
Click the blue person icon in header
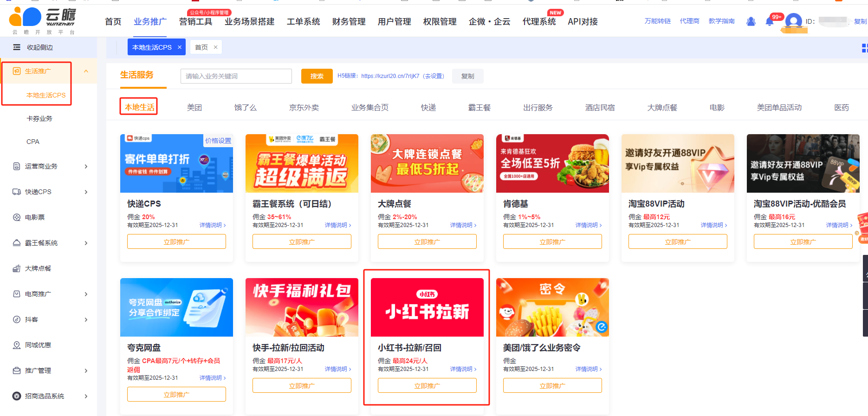point(751,21)
